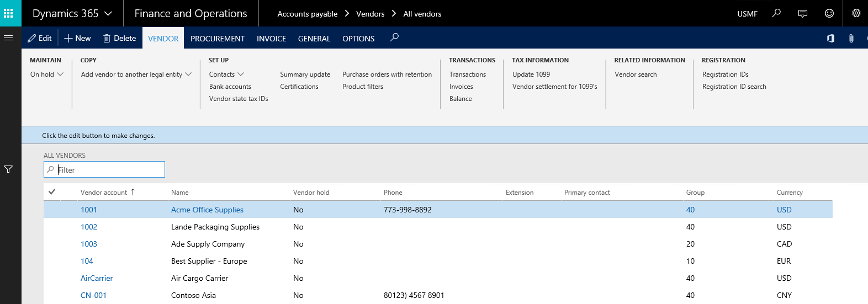Select all rows checkmark in grid header
This screenshot has height=304, width=868.
(x=52, y=192)
